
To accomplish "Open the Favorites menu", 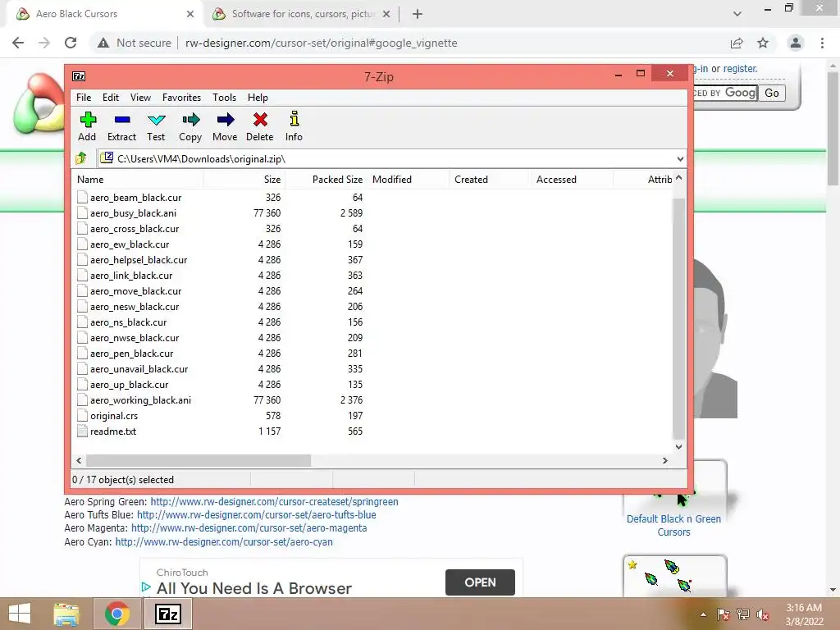I will 181,98.
